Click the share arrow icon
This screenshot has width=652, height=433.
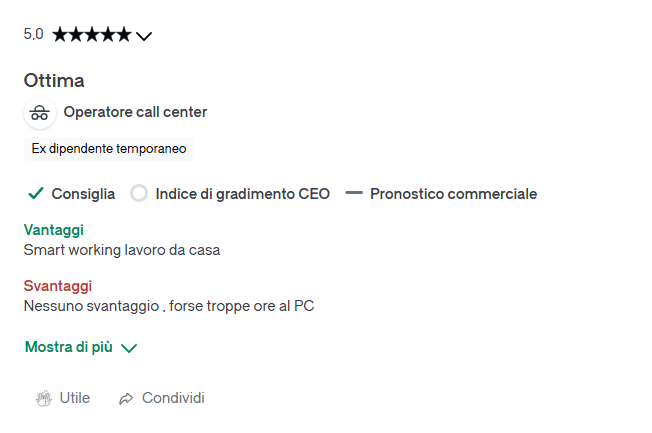click(126, 398)
